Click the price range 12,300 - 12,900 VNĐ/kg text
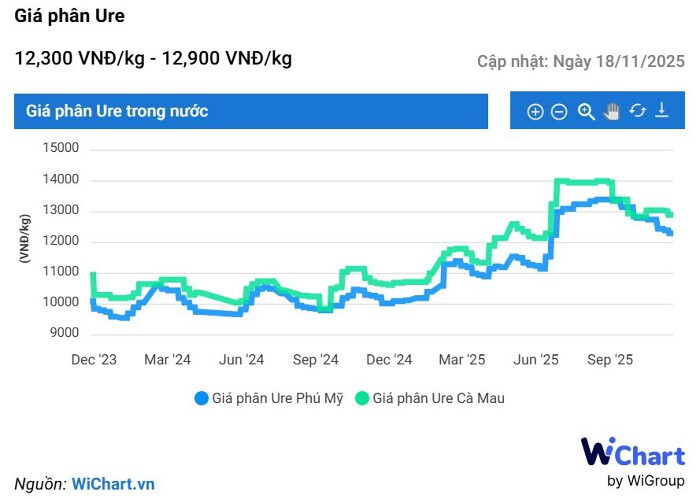 pos(153,58)
